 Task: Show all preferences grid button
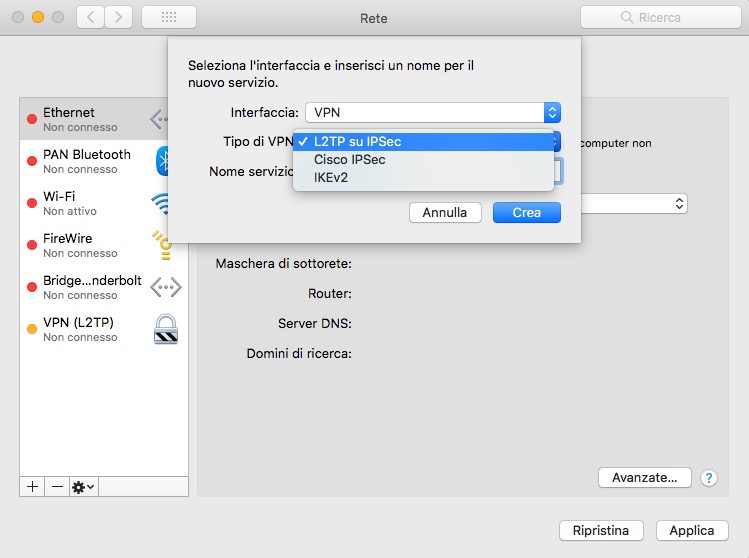click(x=169, y=17)
